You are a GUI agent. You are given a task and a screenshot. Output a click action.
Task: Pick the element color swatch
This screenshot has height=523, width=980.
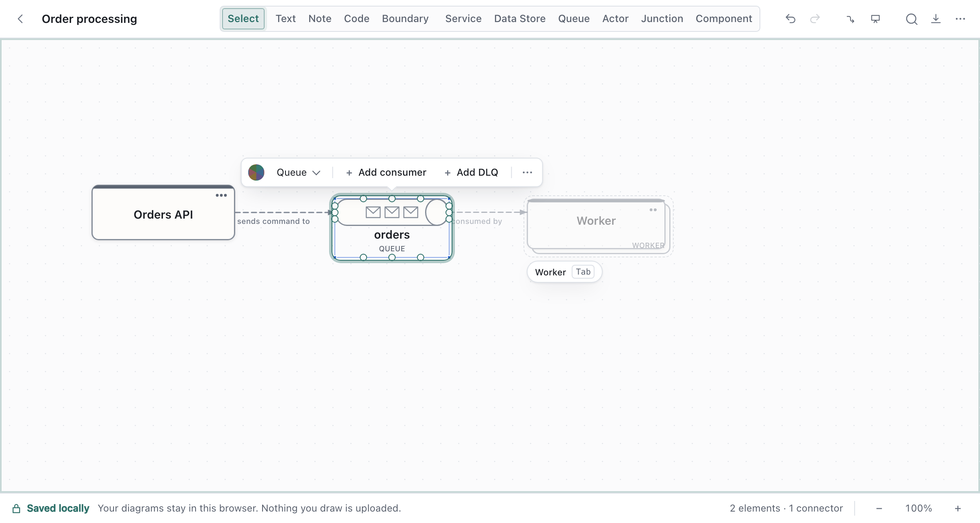click(x=256, y=172)
